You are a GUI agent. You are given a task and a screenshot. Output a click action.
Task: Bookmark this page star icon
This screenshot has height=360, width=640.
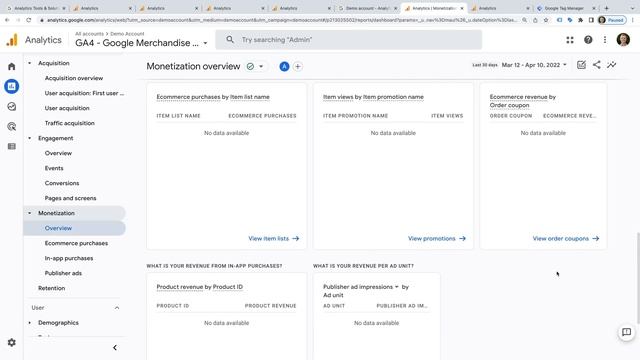tap(546, 20)
